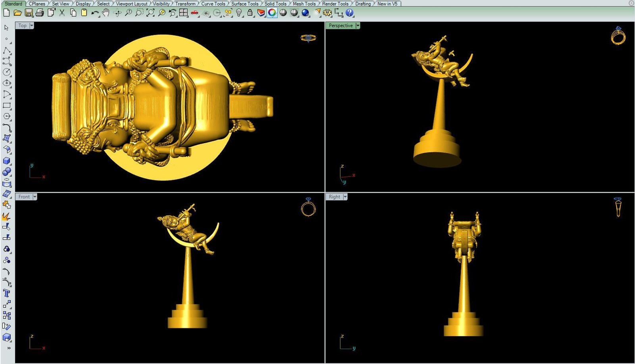
Task: Pick the Circle drawing tool
Action: 7,72
